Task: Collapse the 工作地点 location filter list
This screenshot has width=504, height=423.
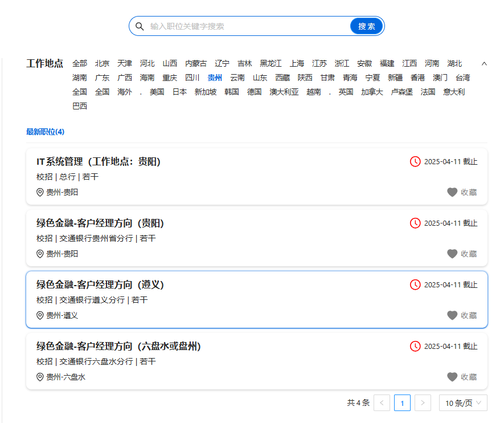Action: coord(484,64)
